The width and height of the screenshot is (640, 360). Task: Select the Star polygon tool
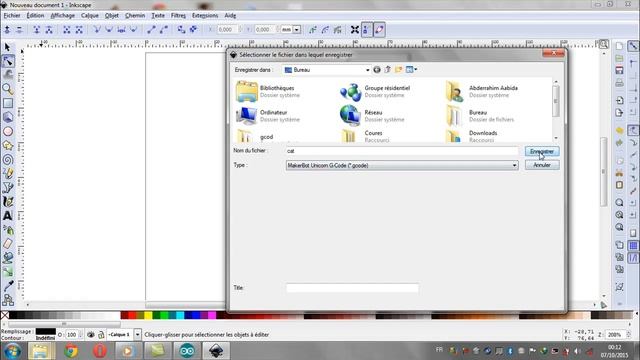tap(8, 146)
